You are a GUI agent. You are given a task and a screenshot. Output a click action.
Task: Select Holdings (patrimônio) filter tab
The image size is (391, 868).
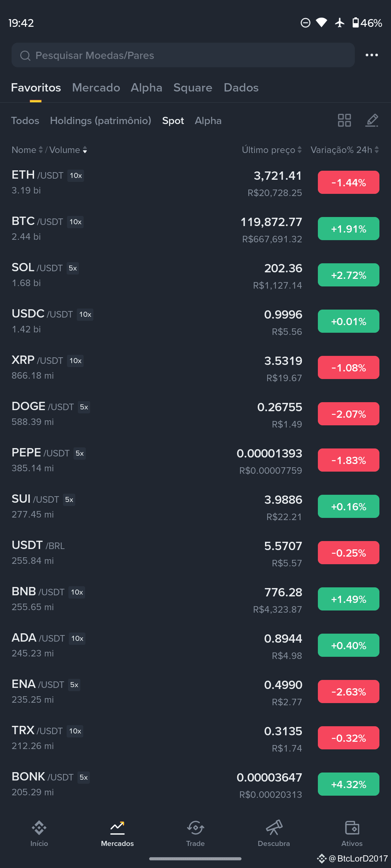click(101, 120)
